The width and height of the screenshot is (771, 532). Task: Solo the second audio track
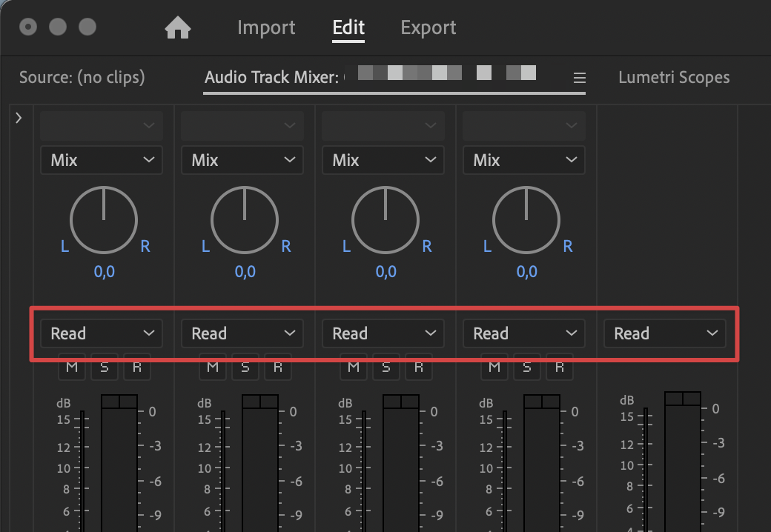(x=245, y=367)
